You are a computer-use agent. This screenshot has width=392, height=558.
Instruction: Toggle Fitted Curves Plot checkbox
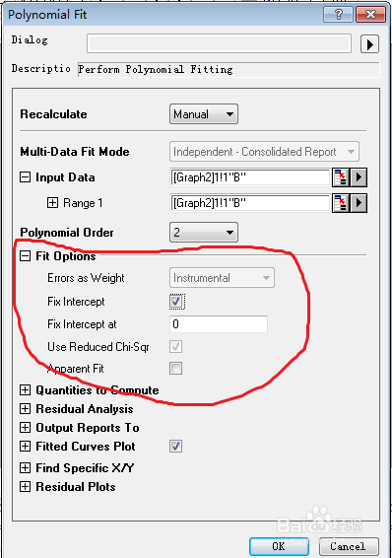176,447
